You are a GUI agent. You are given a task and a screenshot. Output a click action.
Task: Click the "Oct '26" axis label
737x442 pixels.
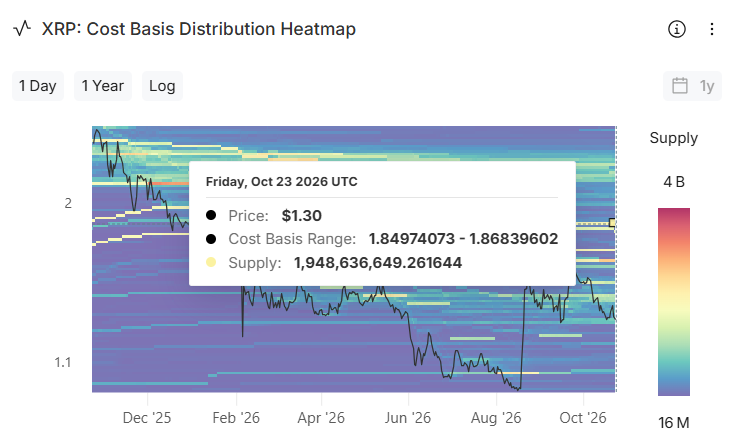point(583,418)
